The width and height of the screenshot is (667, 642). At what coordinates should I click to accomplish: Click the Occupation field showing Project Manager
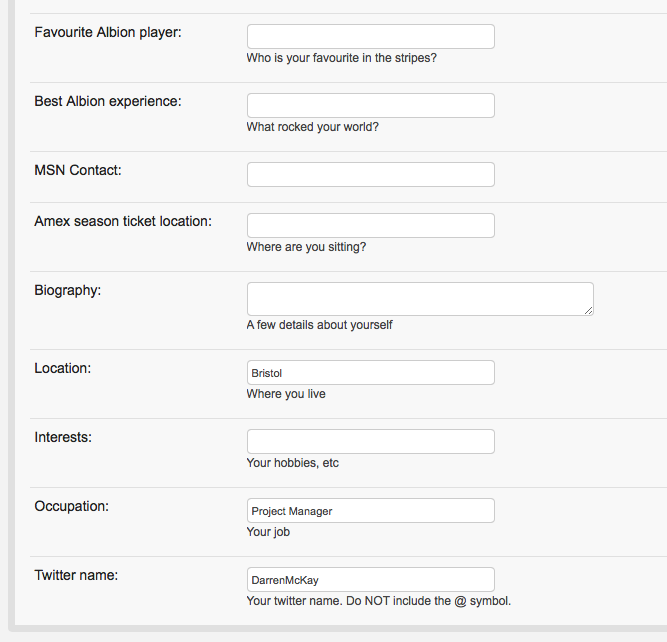[x=371, y=511]
